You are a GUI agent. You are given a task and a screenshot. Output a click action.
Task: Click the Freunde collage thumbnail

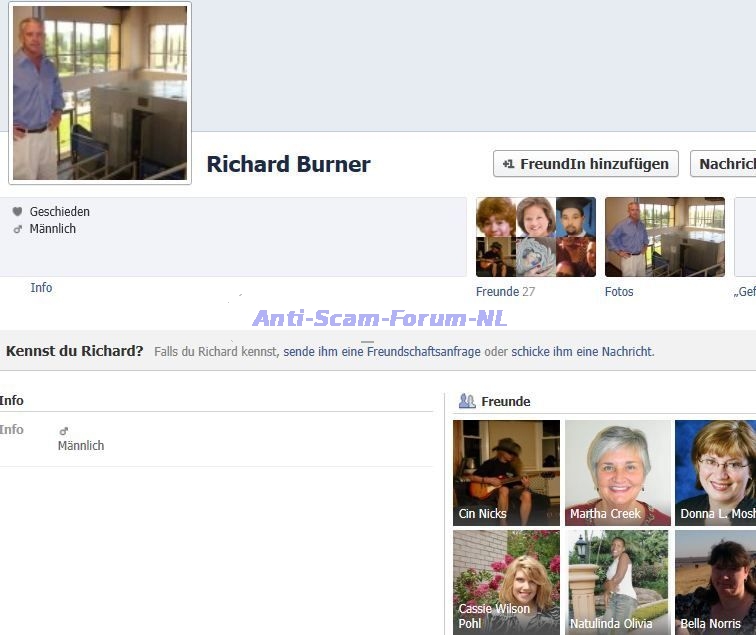pyautogui.click(x=535, y=237)
